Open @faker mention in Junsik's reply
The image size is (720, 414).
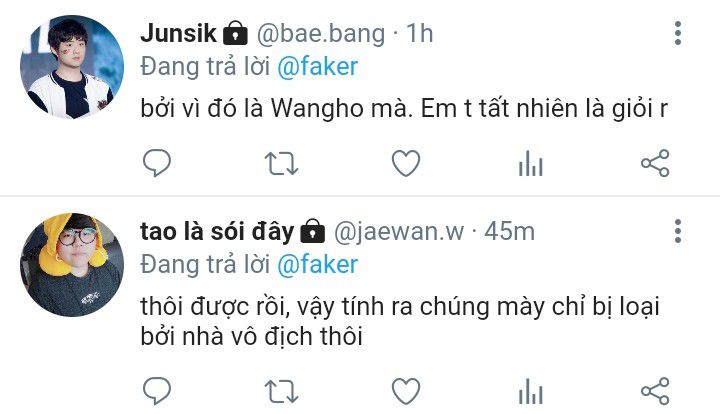317,67
